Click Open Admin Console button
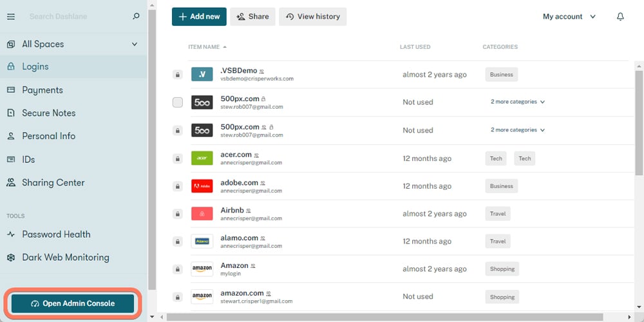Image resolution: width=644 pixels, height=322 pixels. point(73,303)
